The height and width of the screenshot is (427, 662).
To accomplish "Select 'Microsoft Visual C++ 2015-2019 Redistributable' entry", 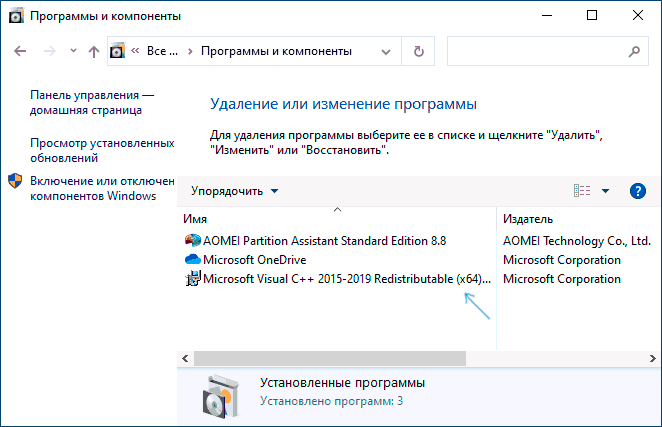I will [x=347, y=279].
